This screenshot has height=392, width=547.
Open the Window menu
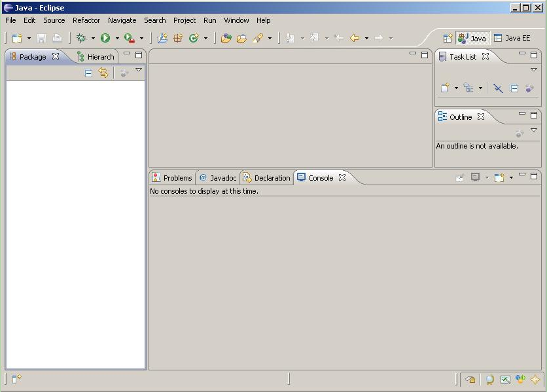point(236,20)
